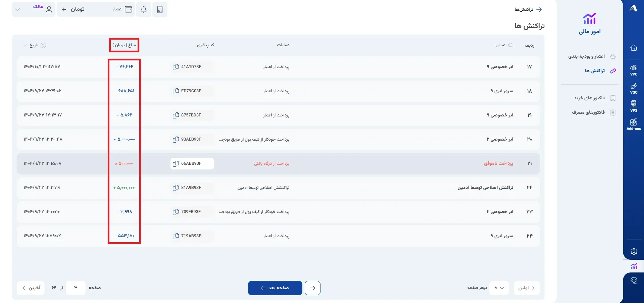Click تراکنش اصلاحی توسط ادمین title in row ۲۲
The width and height of the screenshot is (644, 303).
click(x=485, y=188)
